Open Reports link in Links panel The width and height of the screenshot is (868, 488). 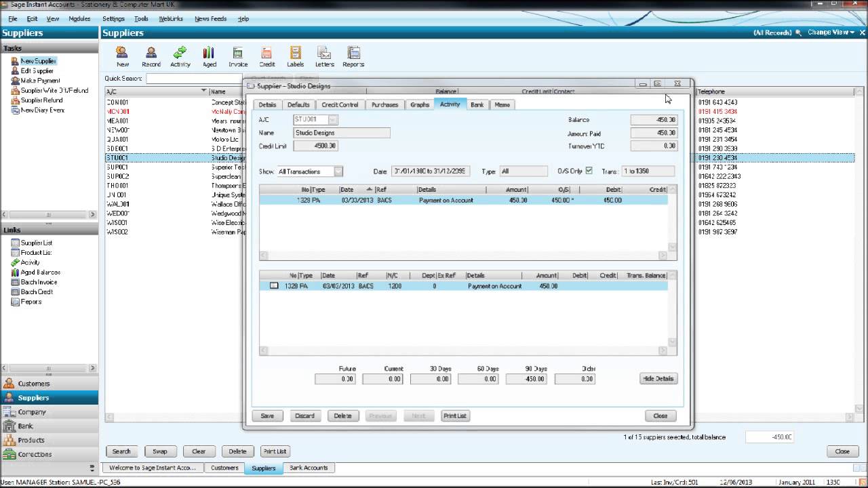[31, 302]
